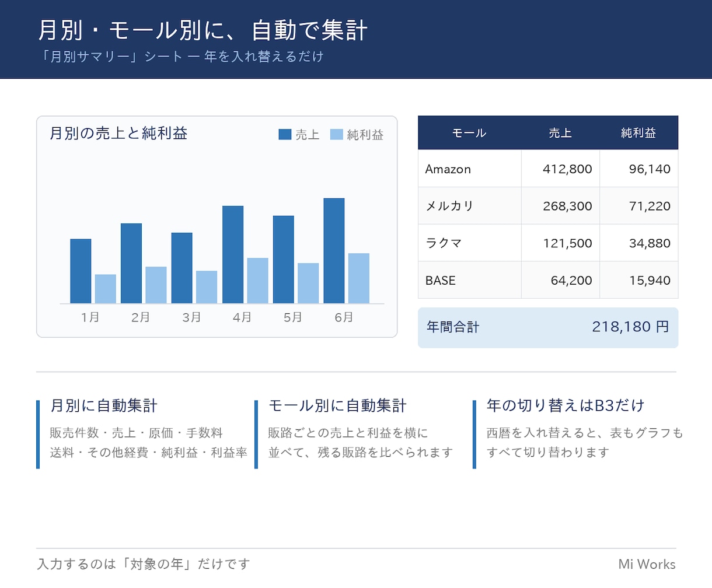This screenshot has height=588, width=712.
Task: Click the dark blue 売上 legend swatch
Action: point(285,134)
